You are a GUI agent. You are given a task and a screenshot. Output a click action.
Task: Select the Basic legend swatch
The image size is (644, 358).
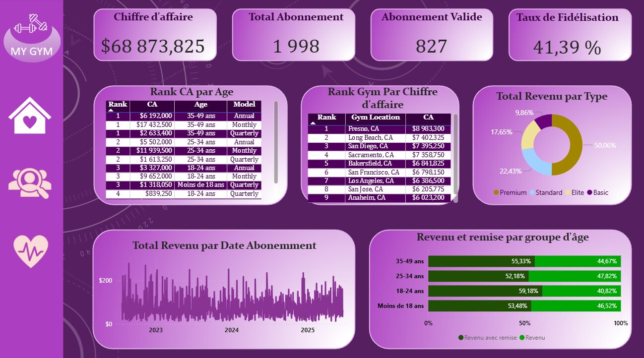coord(589,192)
